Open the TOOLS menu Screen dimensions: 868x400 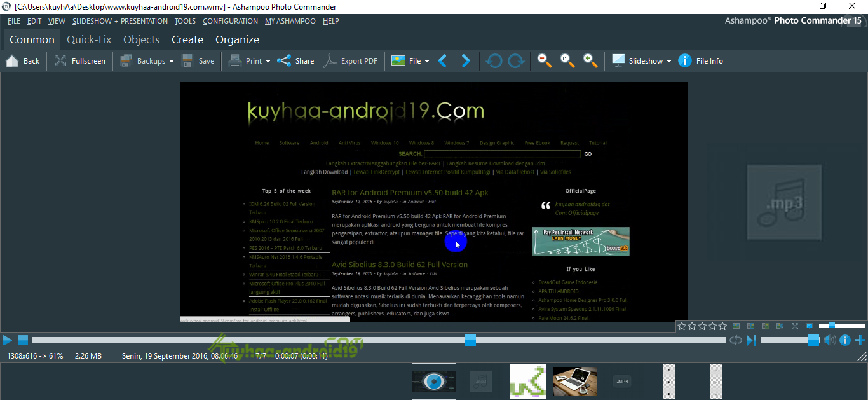[185, 21]
